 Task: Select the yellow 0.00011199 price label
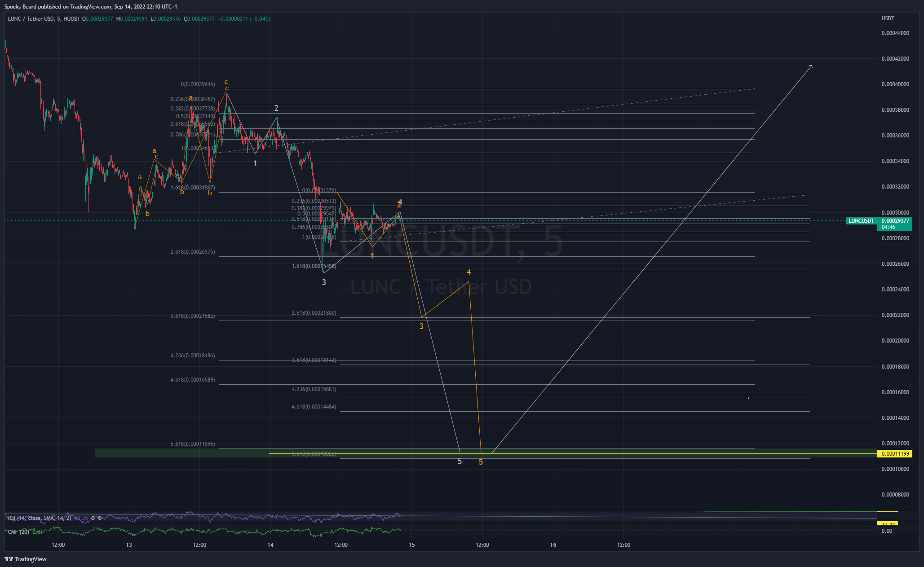(x=895, y=453)
